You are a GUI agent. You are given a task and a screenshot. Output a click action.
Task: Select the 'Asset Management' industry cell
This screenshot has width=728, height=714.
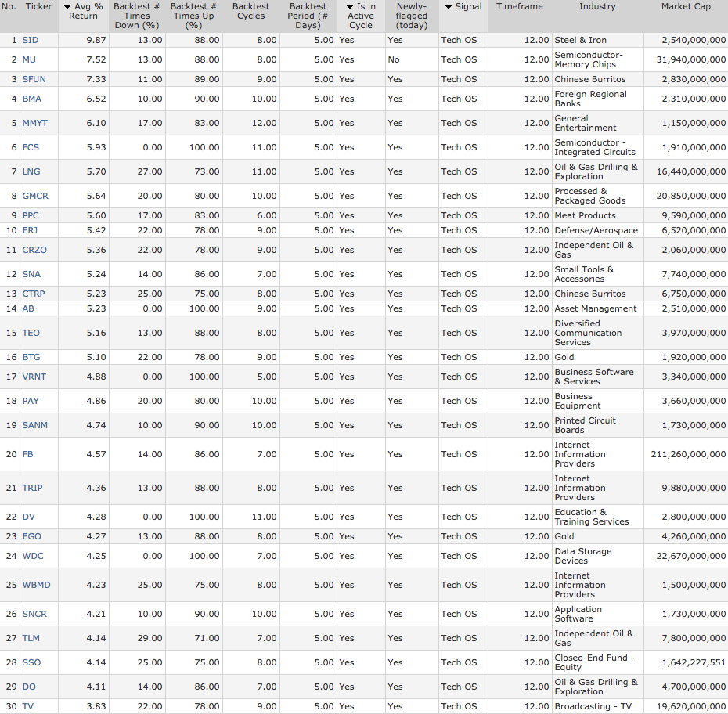pyautogui.click(x=598, y=308)
